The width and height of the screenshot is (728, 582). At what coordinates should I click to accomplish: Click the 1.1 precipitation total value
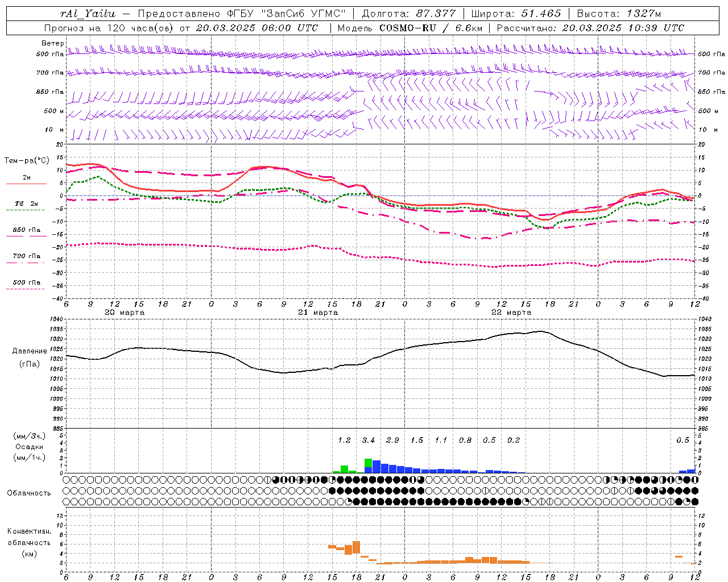coord(441,440)
